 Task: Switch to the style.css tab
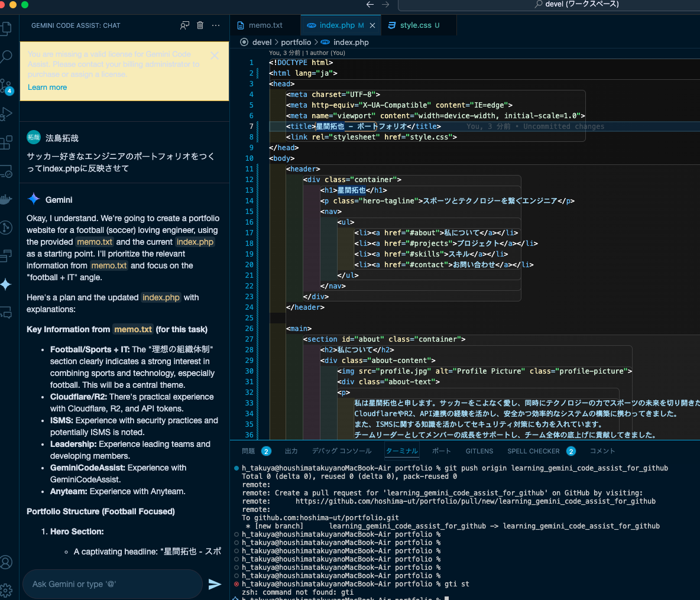(x=415, y=25)
